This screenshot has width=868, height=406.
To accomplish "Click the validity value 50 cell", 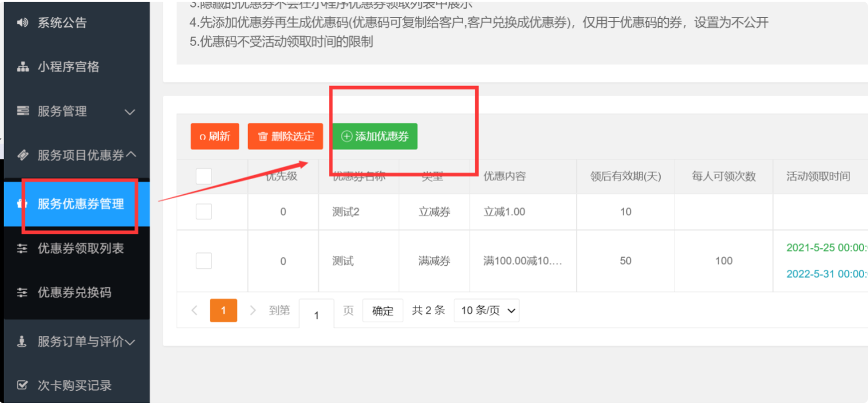I will 626,261.
